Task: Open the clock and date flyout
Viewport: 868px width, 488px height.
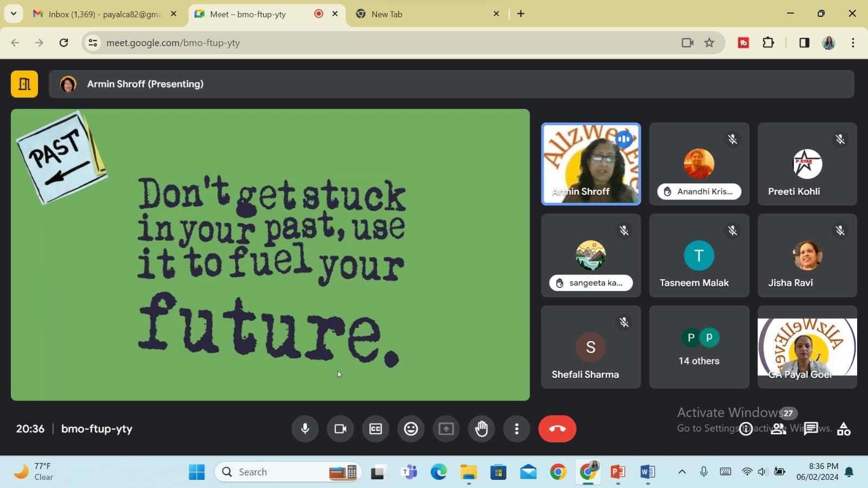Action: [817, 472]
